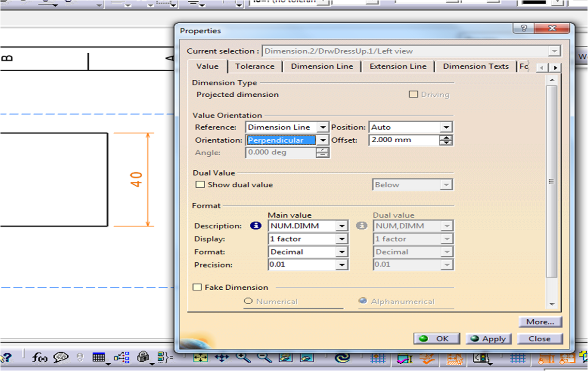Open the Orientation dropdown showing Perpendicular

coord(322,139)
